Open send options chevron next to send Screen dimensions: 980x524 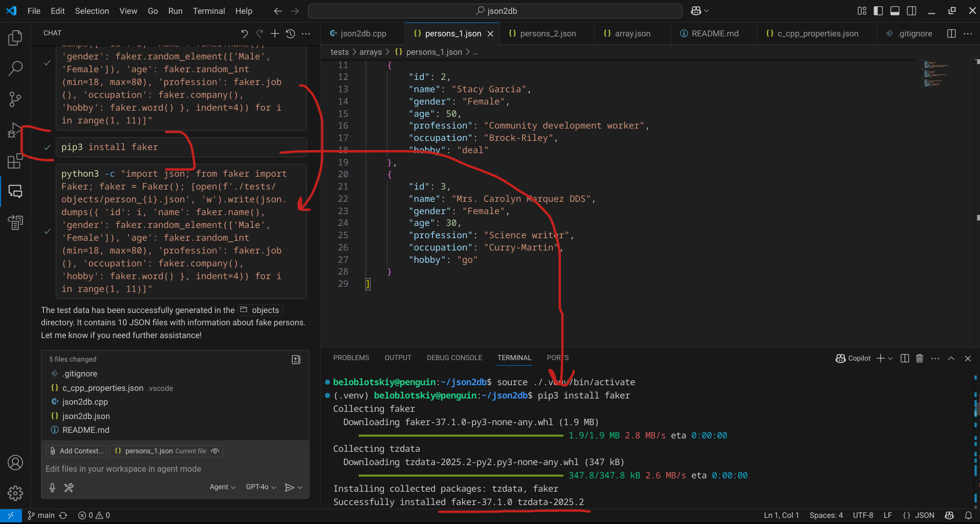coord(300,487)
